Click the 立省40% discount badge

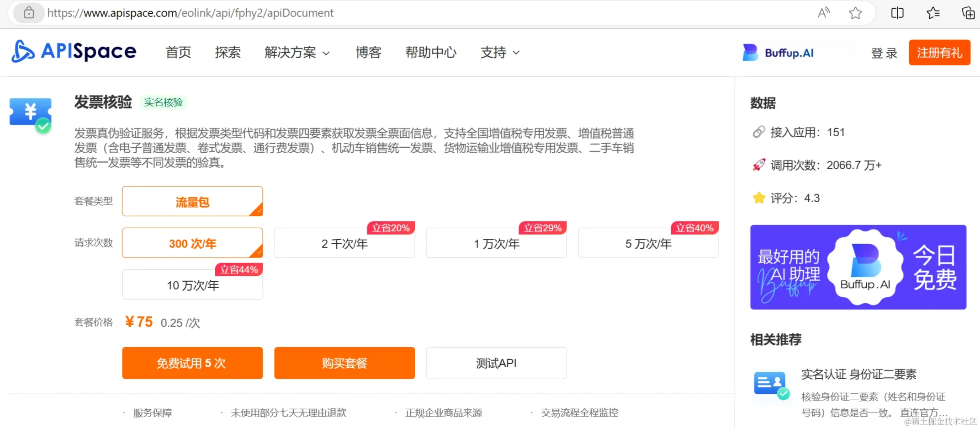[x=694, y=228]
